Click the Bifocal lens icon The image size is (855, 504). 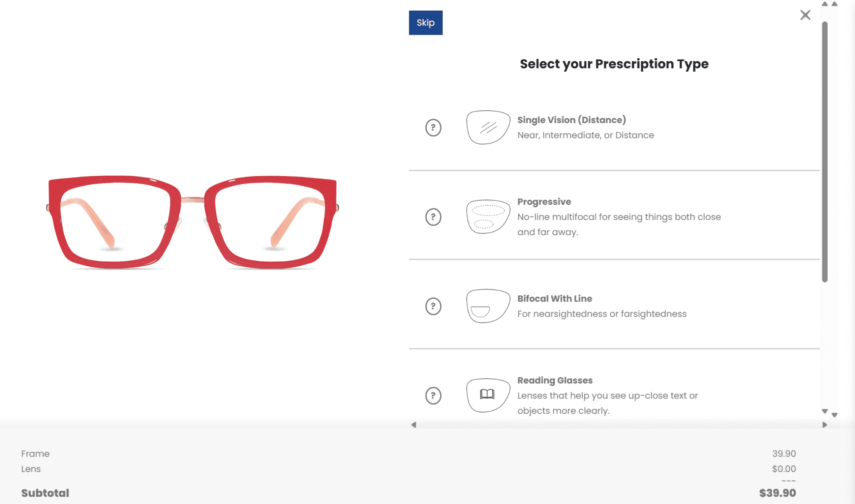click(488, 306)
